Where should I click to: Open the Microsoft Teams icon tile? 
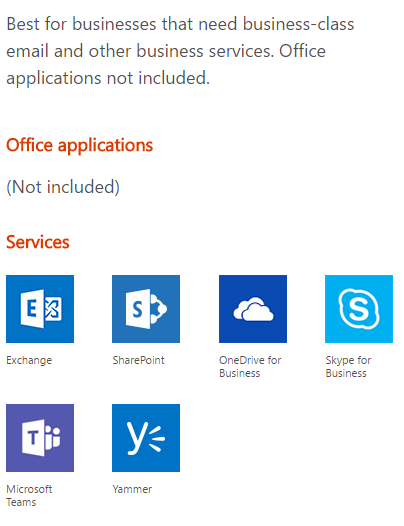40,438
